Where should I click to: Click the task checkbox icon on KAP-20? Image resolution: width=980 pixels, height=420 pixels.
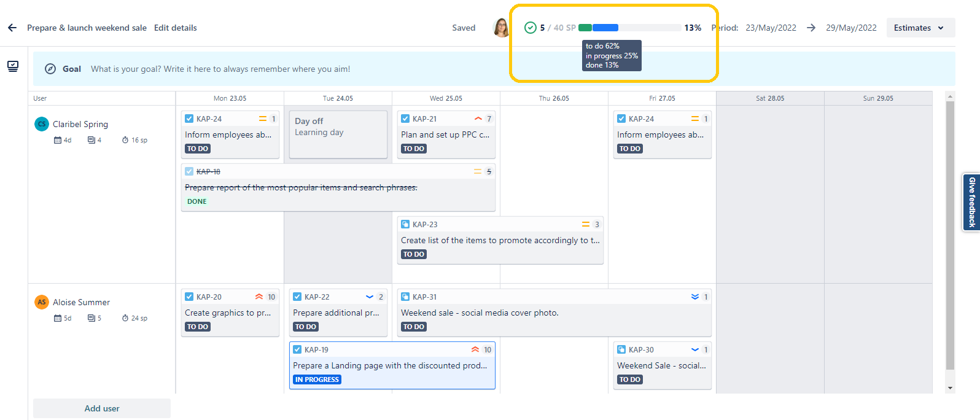point(189,297)
